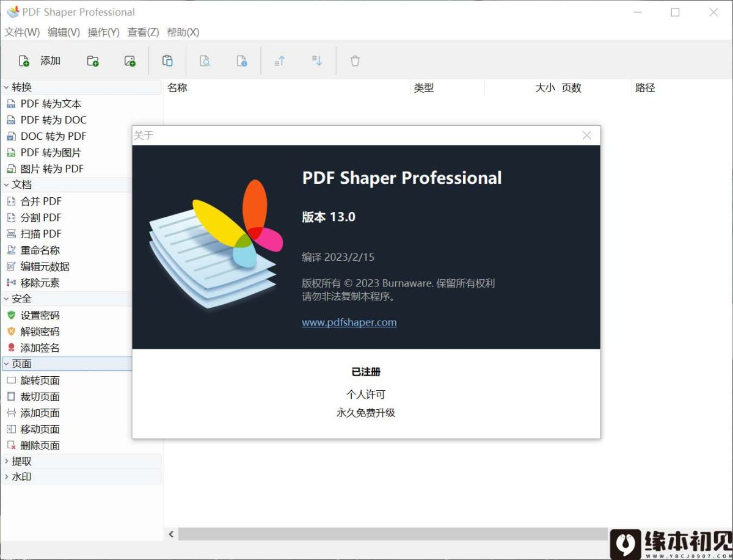
Task: Expand the 水印 section
Action: point(7,477)
